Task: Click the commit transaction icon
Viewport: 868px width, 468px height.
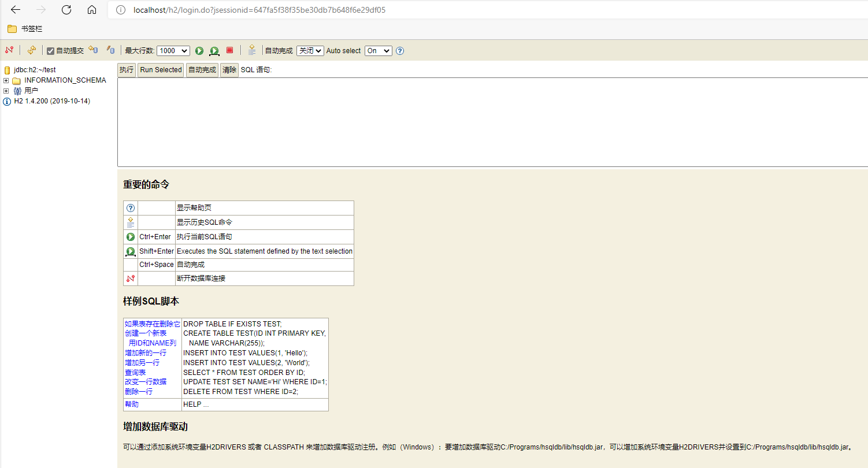Action: (x=93, y=50)
